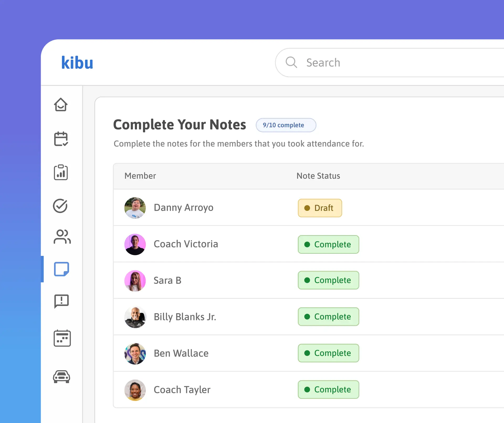This screenshot has height=423, width=504.
Task: Open Danny Arroyo's Draft status badge
Action: click(x=320, y=208)
